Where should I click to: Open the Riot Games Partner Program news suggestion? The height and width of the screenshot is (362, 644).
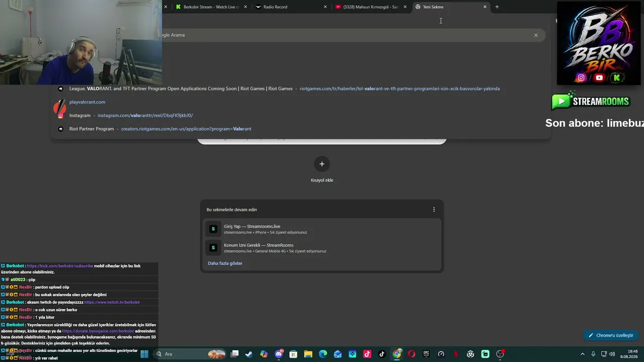point(302,88)
